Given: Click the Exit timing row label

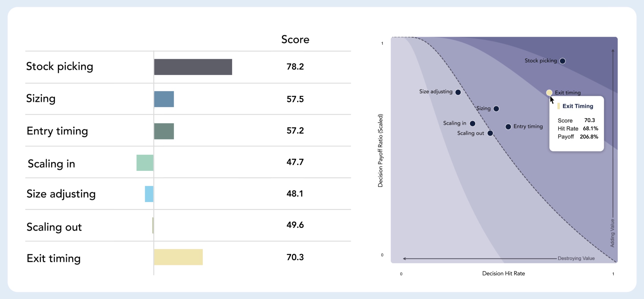Looking at the screenshot, I should [x=53, y=258].
